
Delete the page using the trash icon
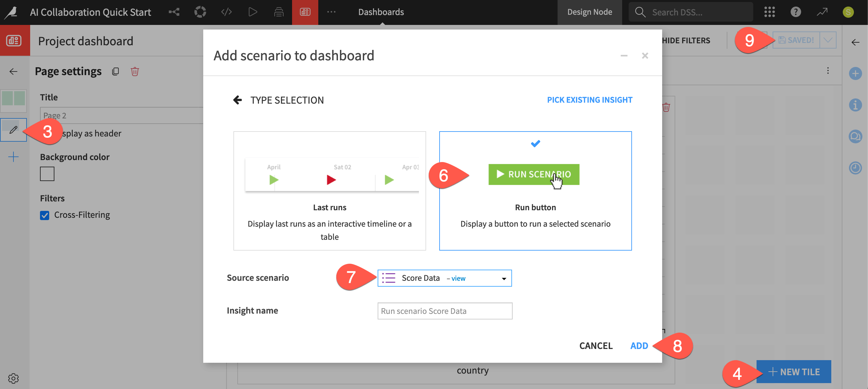[x=135, y=71]
